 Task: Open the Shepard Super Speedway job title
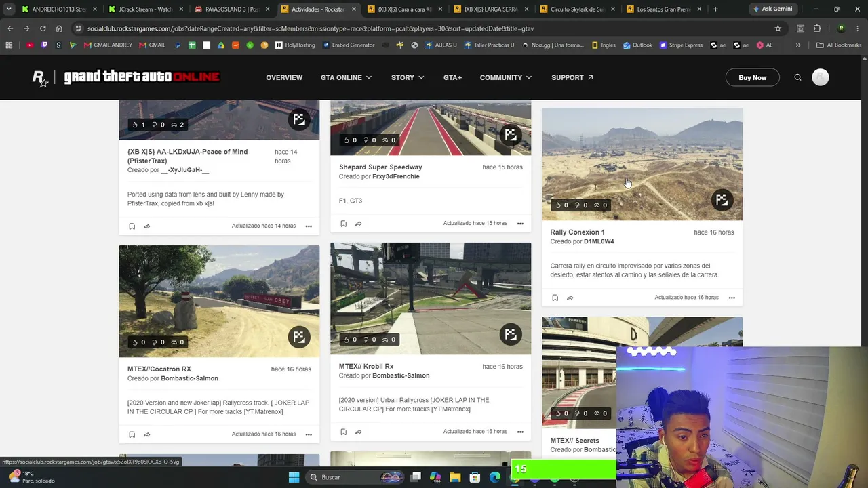(x=380, y=167)
